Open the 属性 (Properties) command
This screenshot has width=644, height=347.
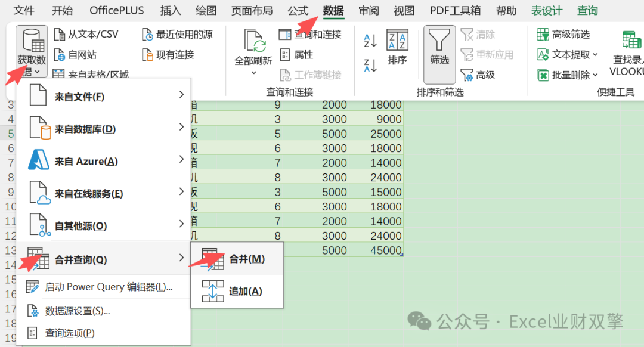click(x=296, y=55)
